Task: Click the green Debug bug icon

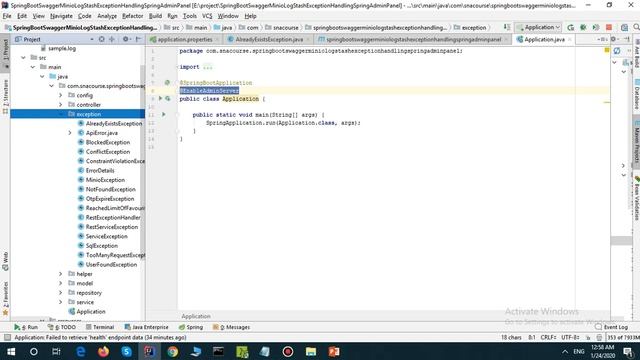Action: pyautogui.click(x=583, y=27)
